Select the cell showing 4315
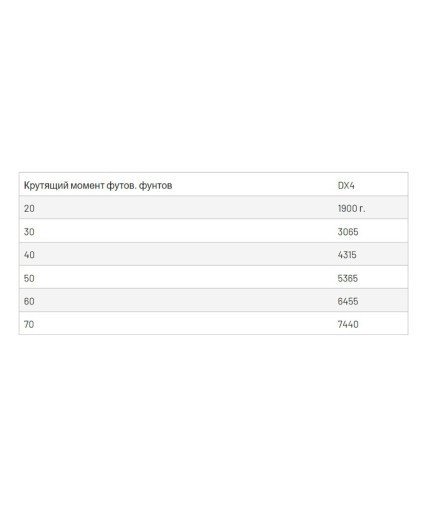This screenshot has height=513, width=432. pos(371,255)
